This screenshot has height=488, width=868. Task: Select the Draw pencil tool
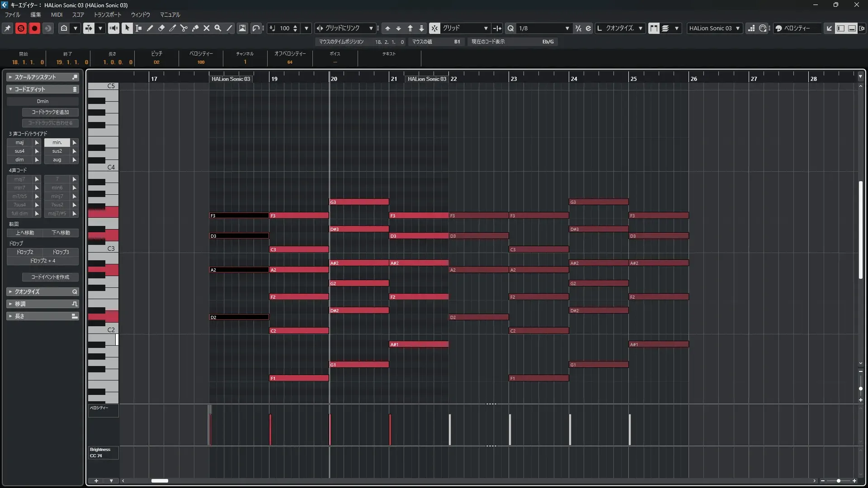coord(150,28)
